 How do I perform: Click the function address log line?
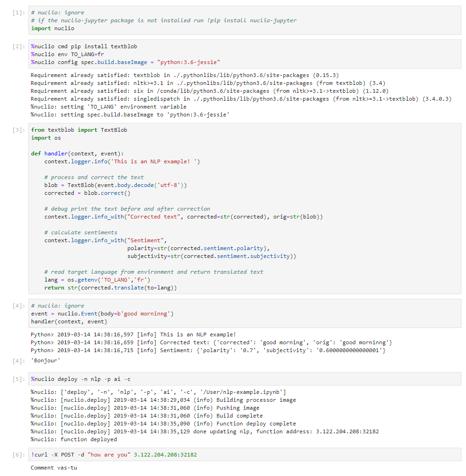[205, 431]
